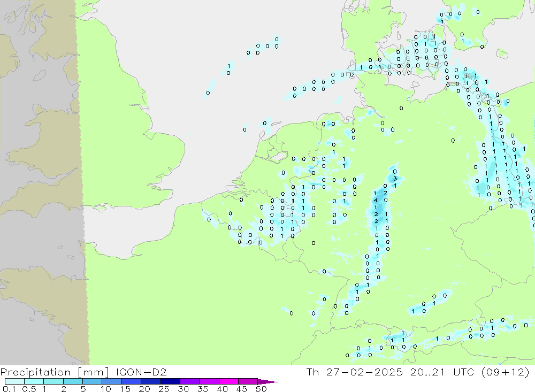The image size is (535, 392).
Task: Select the 35–40 violet legend swatch
Action: [209, 381]
